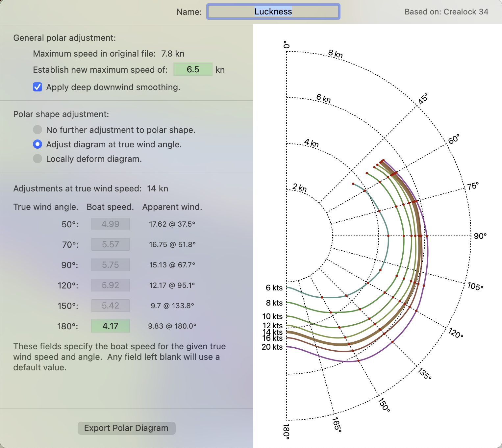Image resolution: width=502 pixels, height=448 pixels.
Task: Click the 180° boat speed field 4.17
Action: point(111,326)
